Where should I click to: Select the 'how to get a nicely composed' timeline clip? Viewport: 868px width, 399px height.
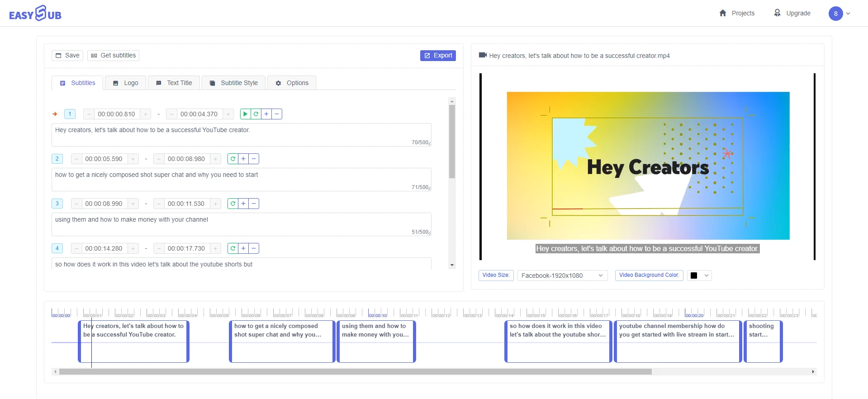(x=282, y=342)
